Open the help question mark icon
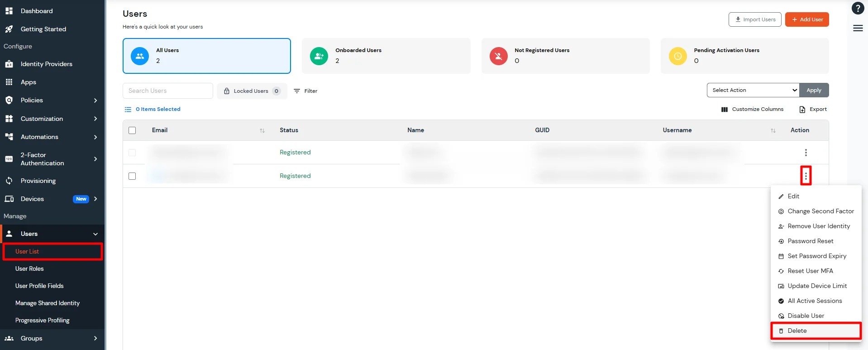This screenshot has width=868, height=350. pos(858,9)
